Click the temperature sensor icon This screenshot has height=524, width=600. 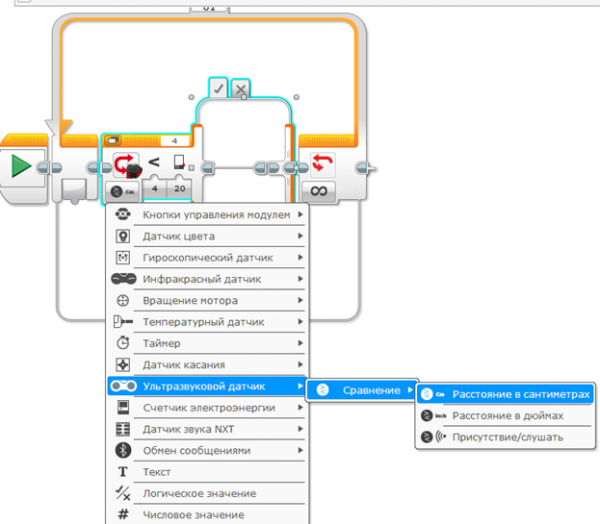tap(123, 322)
